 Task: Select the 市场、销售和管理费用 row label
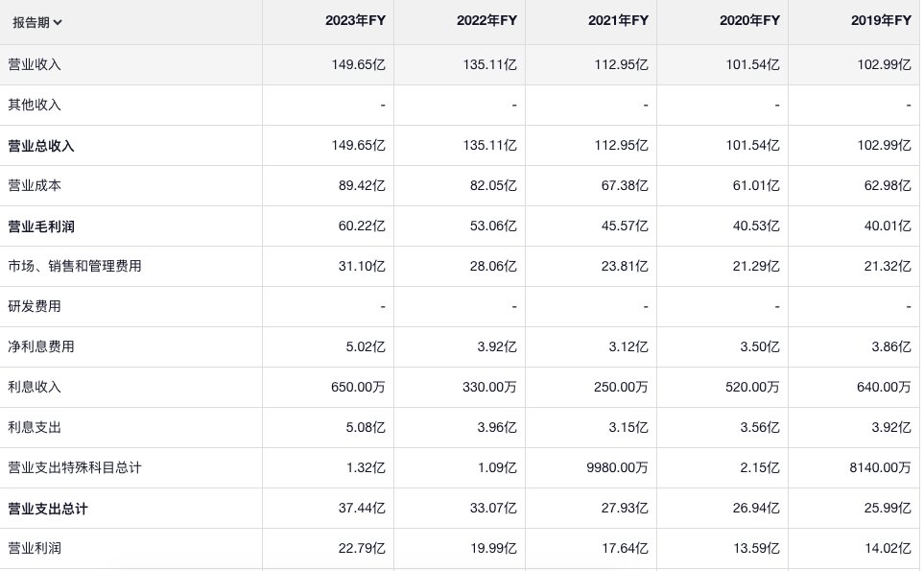tap(75, 266)
